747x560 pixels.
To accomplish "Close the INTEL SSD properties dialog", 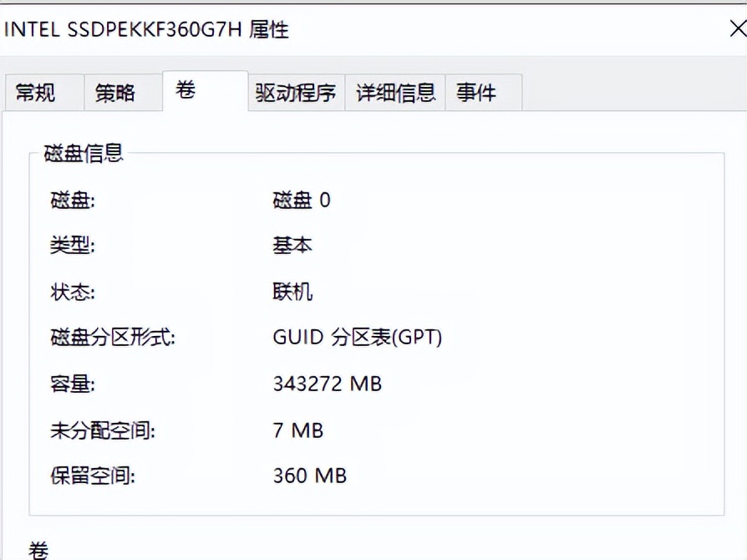I will pyautogui.click(x=738, y=29).
